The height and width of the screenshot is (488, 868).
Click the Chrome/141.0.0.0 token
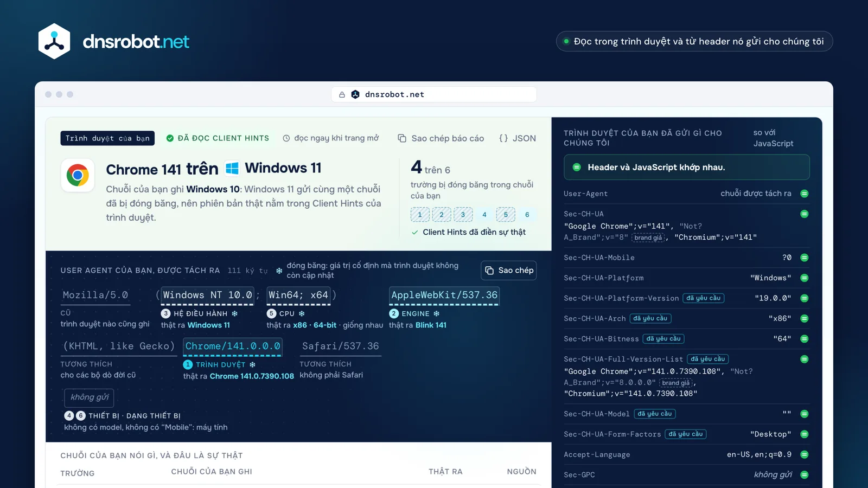coord(233,346)
